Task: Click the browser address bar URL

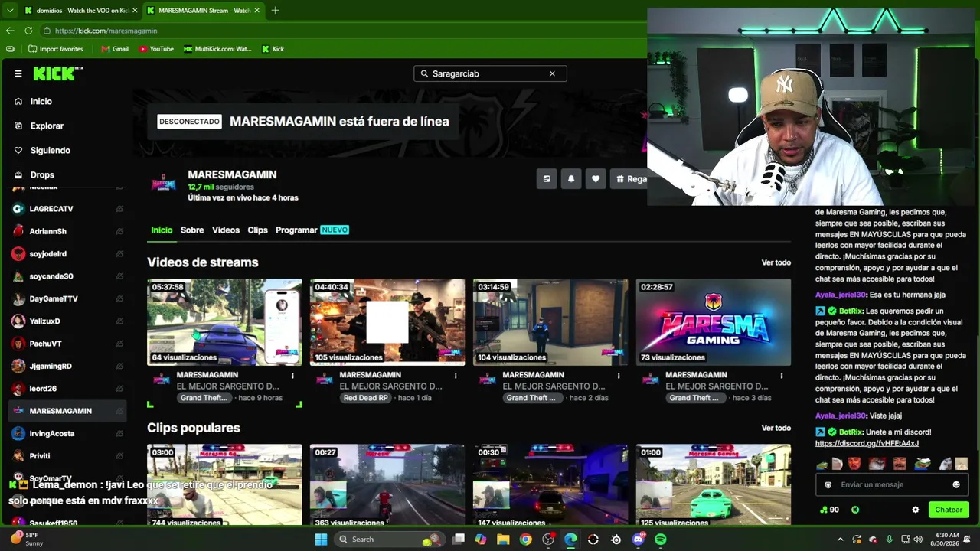Action: click(x=106, y=31)
